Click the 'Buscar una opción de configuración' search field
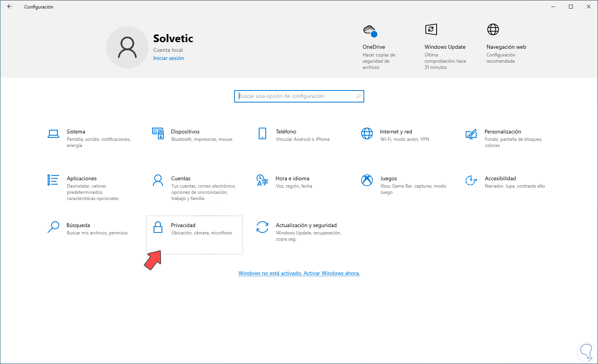598x364 pixels. [x=299, y=96]
